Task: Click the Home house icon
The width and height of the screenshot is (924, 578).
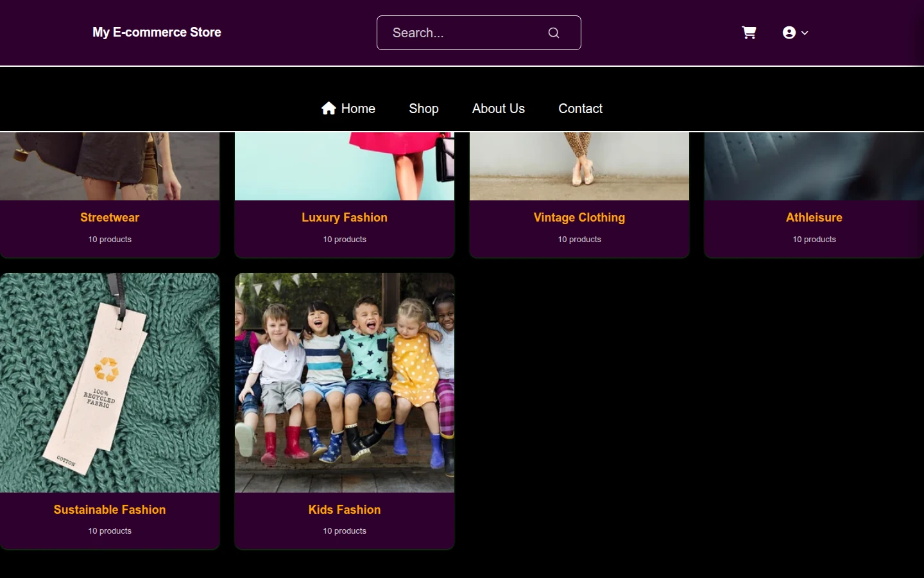Action: pos(329,108)
